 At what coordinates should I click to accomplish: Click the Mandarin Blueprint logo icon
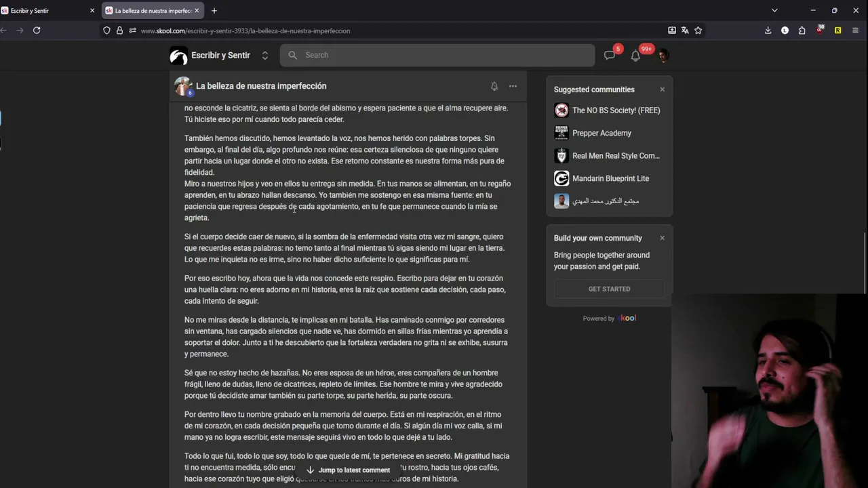[561, 178]
